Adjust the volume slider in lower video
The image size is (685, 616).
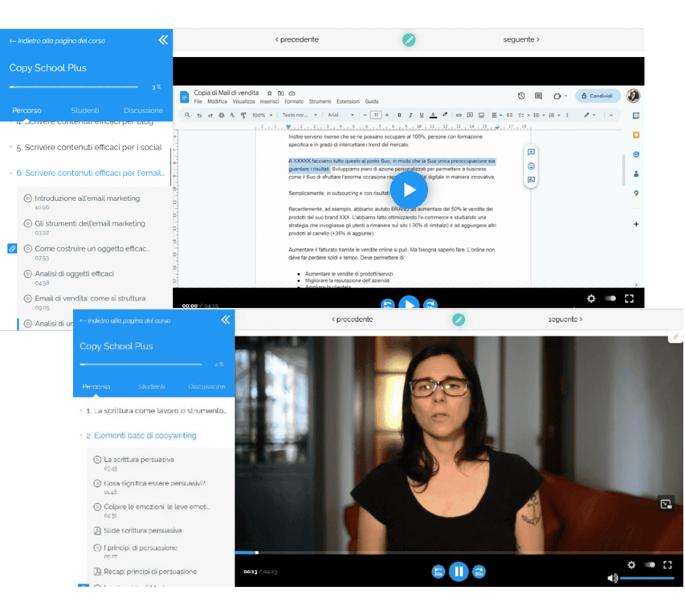coord(647,578)
